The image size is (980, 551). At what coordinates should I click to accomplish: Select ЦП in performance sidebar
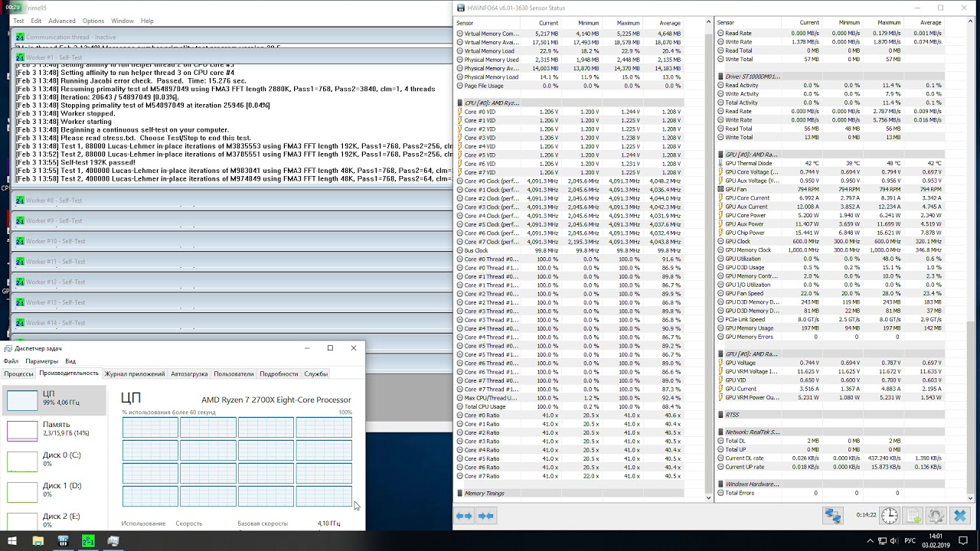click(53, 400)
